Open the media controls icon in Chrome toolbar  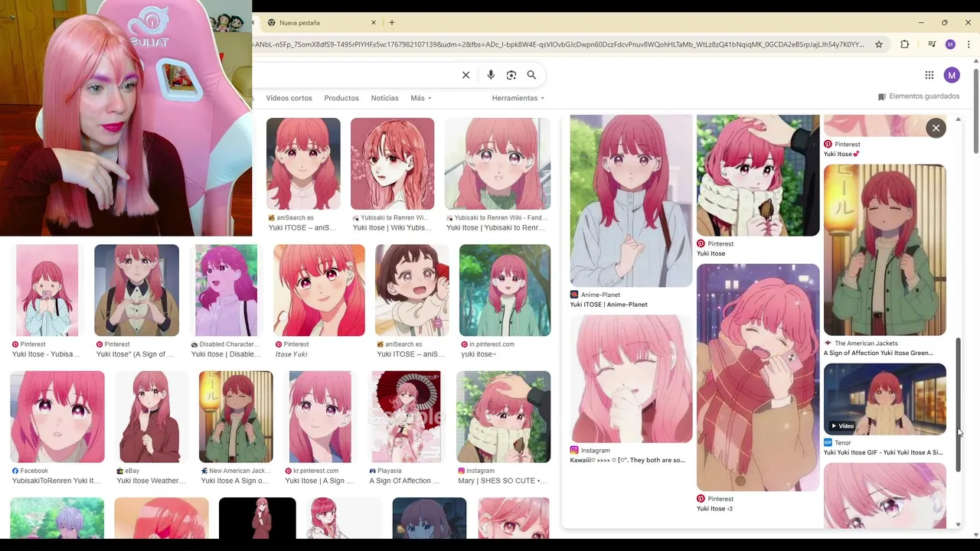(x=932, y=44)
